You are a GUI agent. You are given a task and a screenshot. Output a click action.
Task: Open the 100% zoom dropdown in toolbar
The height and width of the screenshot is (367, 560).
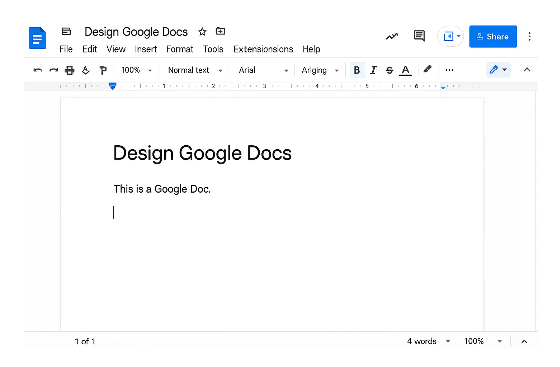tap(137, 70)
